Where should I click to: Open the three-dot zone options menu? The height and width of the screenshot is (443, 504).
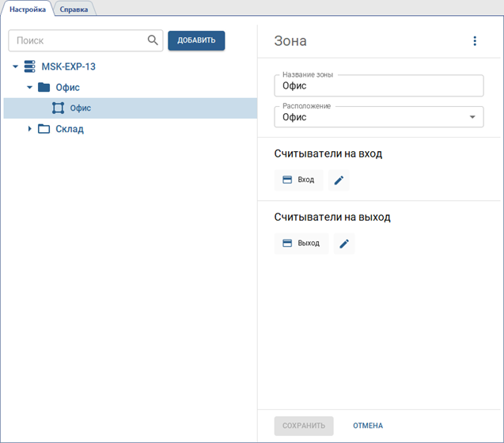(475, 41)
